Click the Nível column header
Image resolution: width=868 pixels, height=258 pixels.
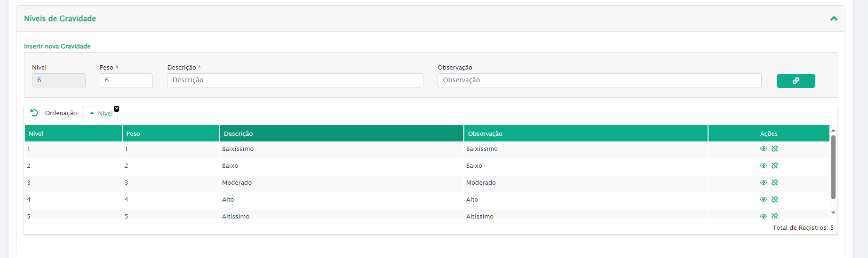(x=73, y=133)
